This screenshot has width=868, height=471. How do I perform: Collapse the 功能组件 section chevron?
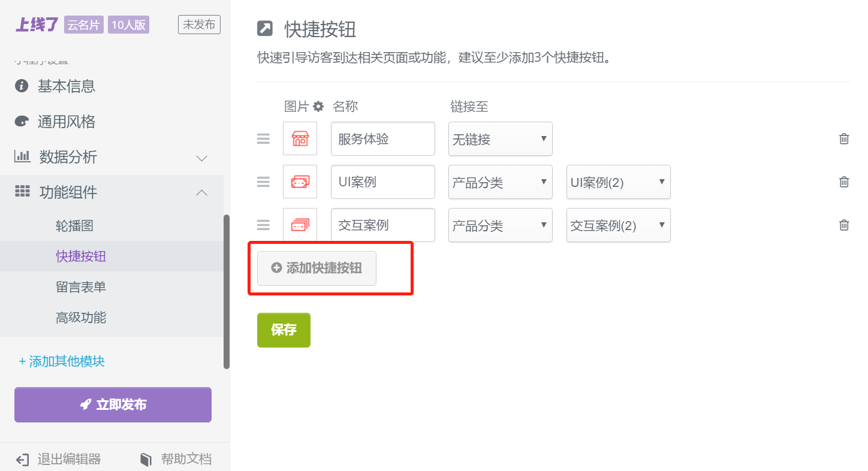click(202, 192)
